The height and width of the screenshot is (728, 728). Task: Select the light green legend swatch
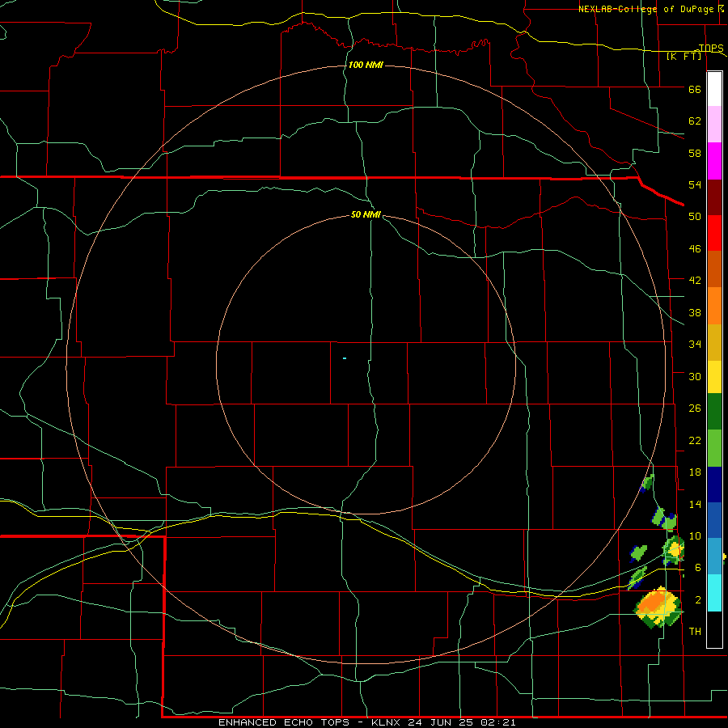click(714, 448)
